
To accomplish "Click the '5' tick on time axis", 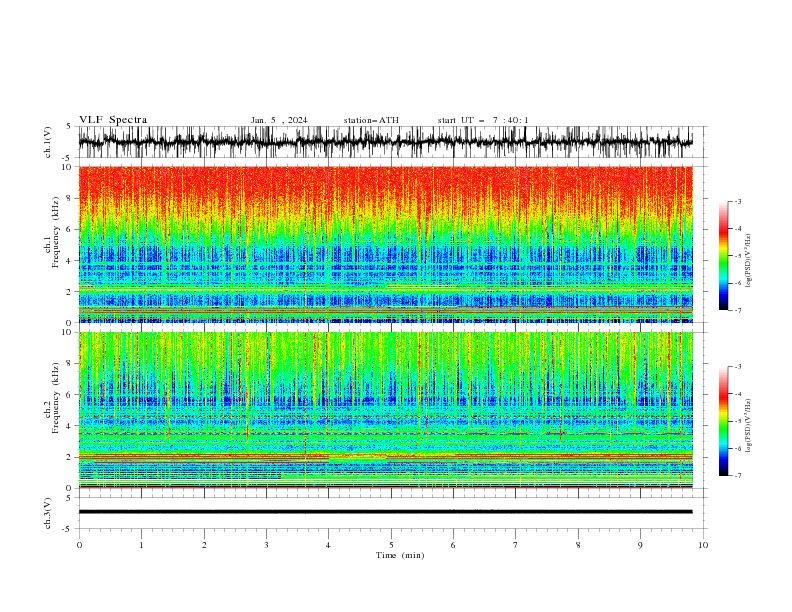I will (x=391, y=545).
